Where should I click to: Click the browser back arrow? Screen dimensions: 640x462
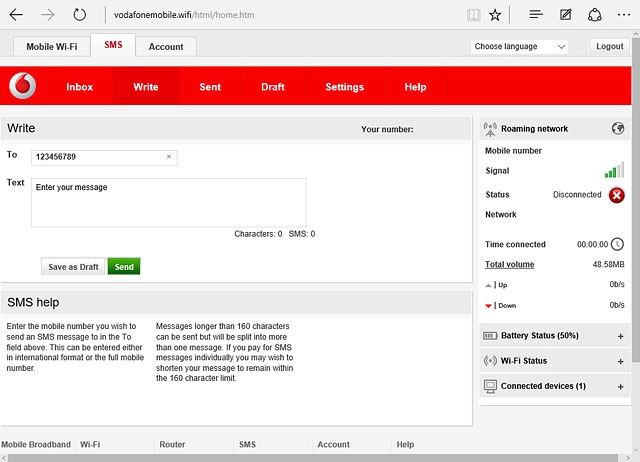(16, 15)
